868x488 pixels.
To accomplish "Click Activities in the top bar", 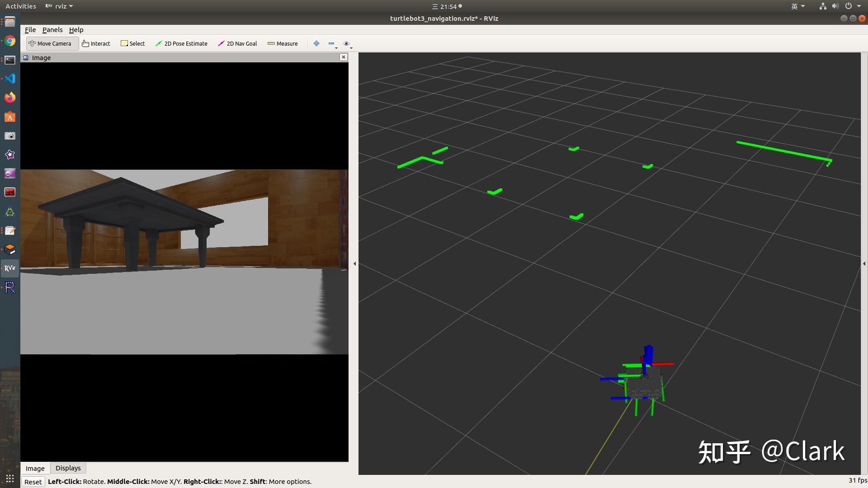I will pyautogui.click(x=21, y=6).
